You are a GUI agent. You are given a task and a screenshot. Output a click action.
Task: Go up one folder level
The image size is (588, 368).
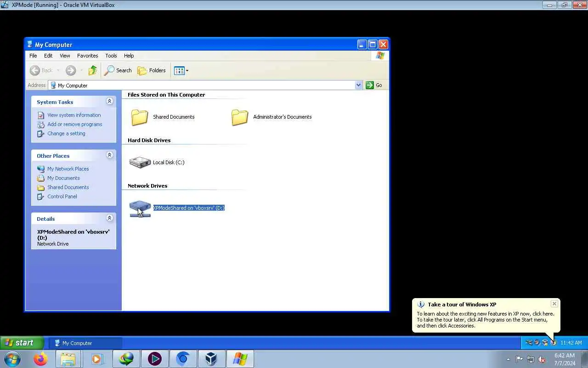pos(93,70)
